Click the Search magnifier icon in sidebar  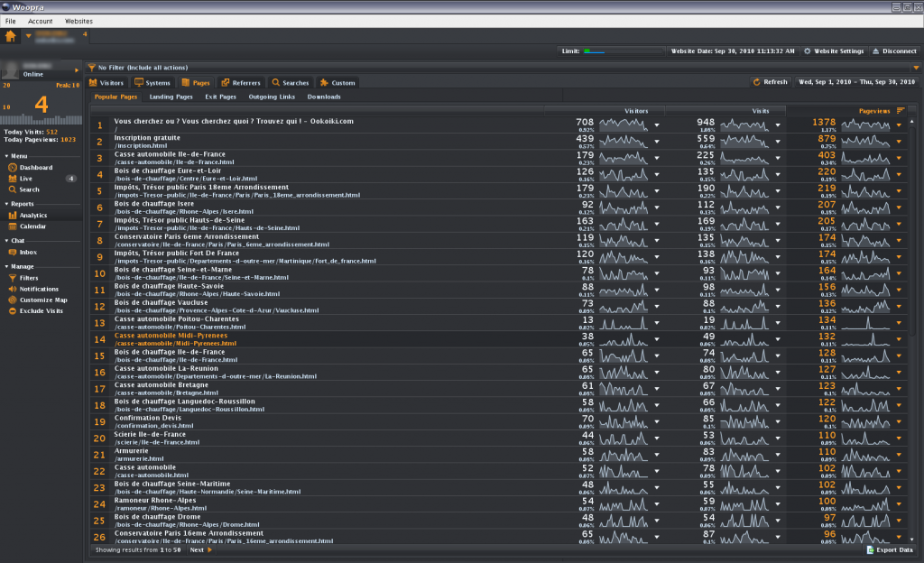pos(13,189)
